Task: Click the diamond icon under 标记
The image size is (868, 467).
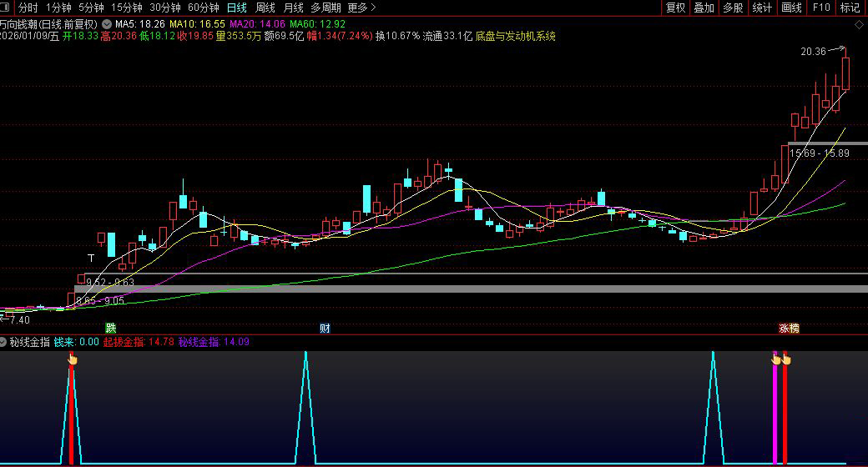Action: pyautogui.click(x=859, y=24)
